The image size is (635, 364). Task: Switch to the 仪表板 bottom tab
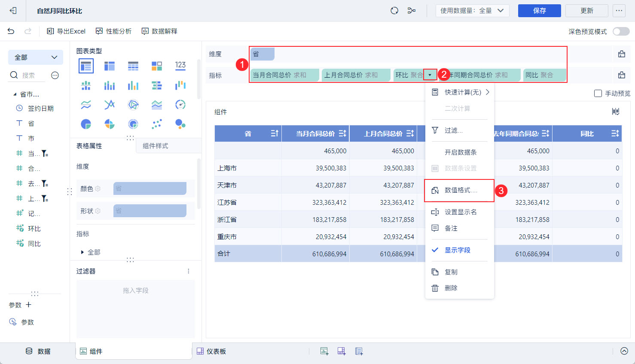point(211,352)
